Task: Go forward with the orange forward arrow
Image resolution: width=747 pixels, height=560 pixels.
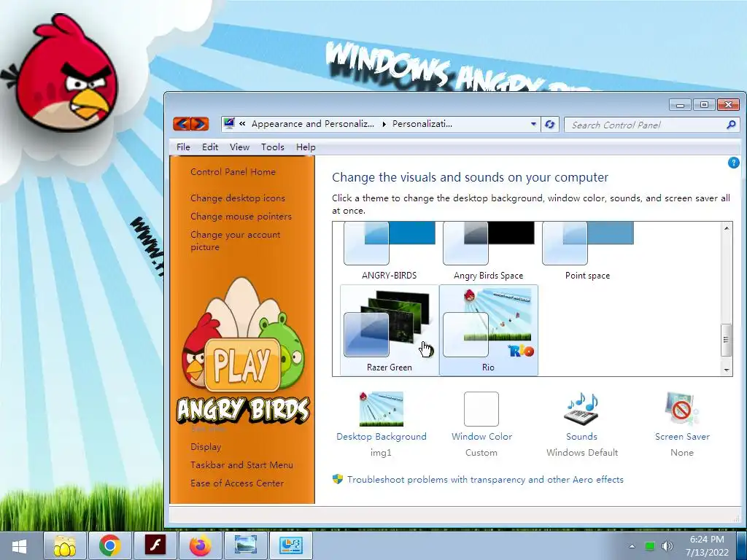Action: point(200,124)
